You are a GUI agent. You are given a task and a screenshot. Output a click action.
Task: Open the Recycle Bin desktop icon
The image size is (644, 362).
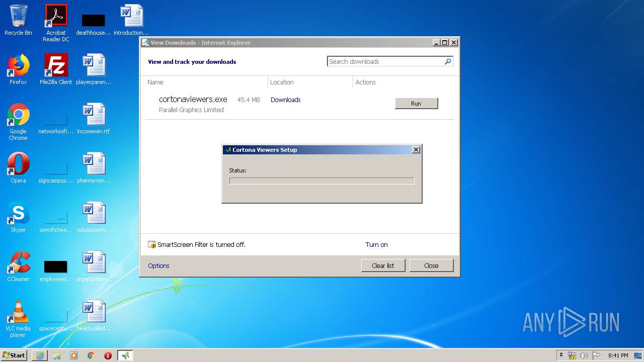(x=18, y=20)
